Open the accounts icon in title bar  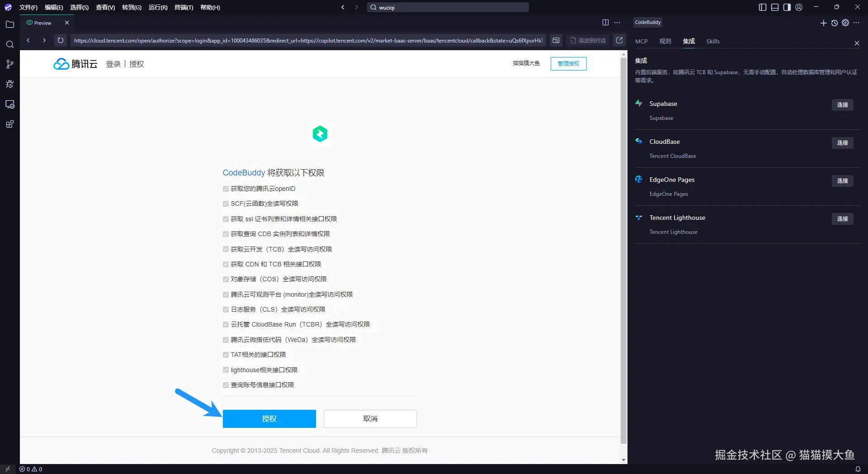click(799, 7)
